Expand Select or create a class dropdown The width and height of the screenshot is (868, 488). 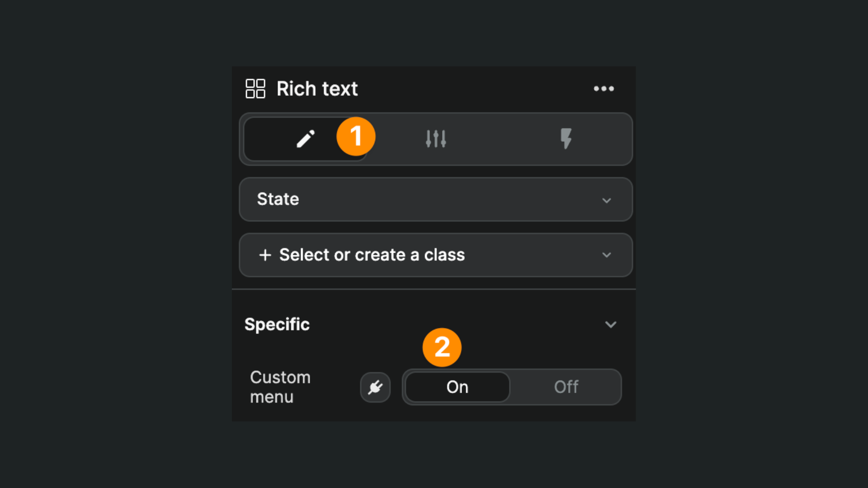(x=435, y=255)
